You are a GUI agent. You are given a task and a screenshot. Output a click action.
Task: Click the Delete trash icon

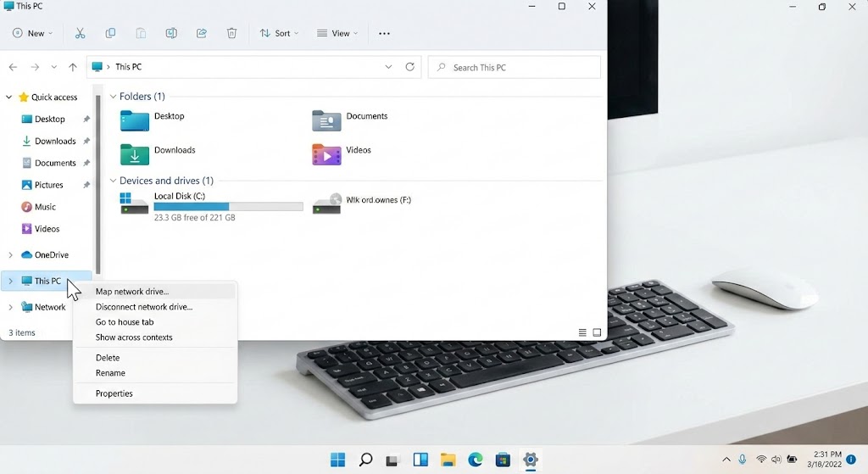(x=232, y=33)
